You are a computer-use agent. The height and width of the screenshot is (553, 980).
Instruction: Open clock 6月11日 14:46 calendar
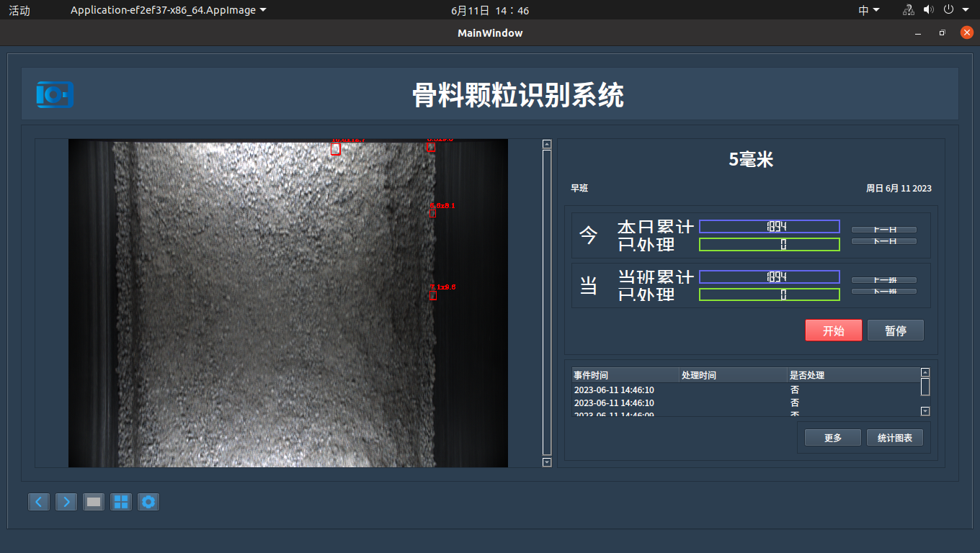click(x=490, y=10)
